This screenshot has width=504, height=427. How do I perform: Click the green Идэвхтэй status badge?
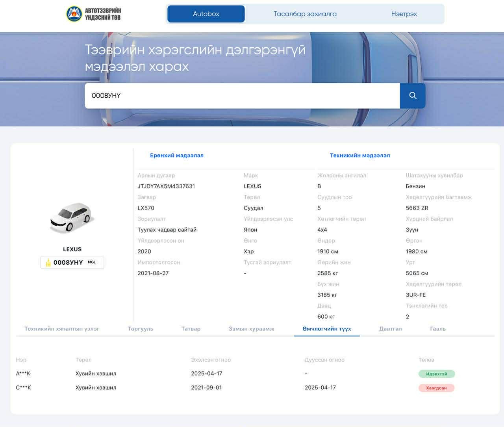tap(436, 374)
